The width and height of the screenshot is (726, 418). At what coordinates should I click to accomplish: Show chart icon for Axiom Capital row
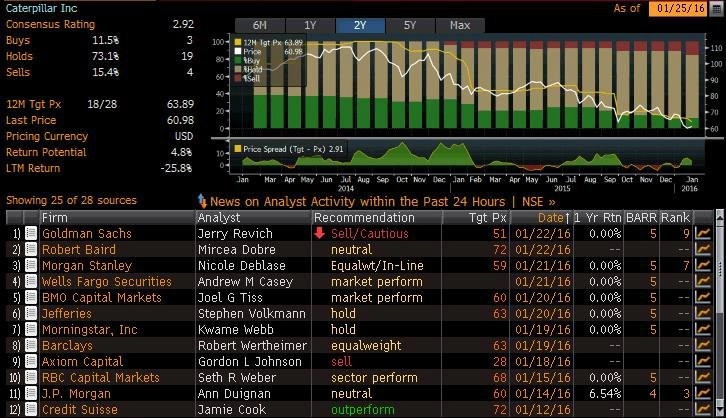[x=703, y=362]
